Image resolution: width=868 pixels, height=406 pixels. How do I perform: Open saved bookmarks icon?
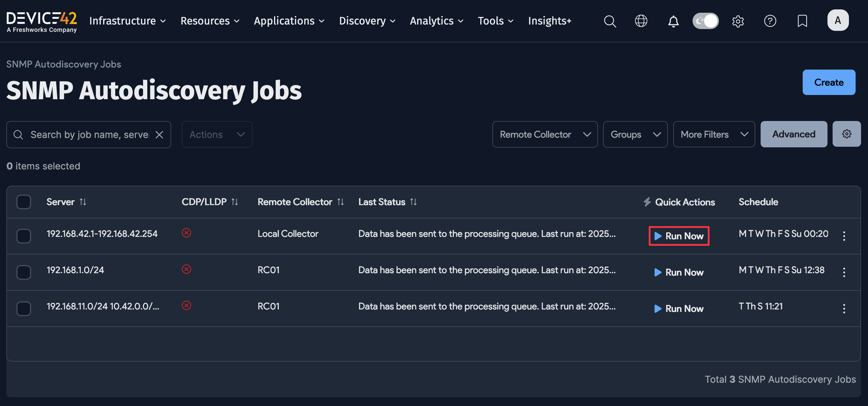pos(802,21)
